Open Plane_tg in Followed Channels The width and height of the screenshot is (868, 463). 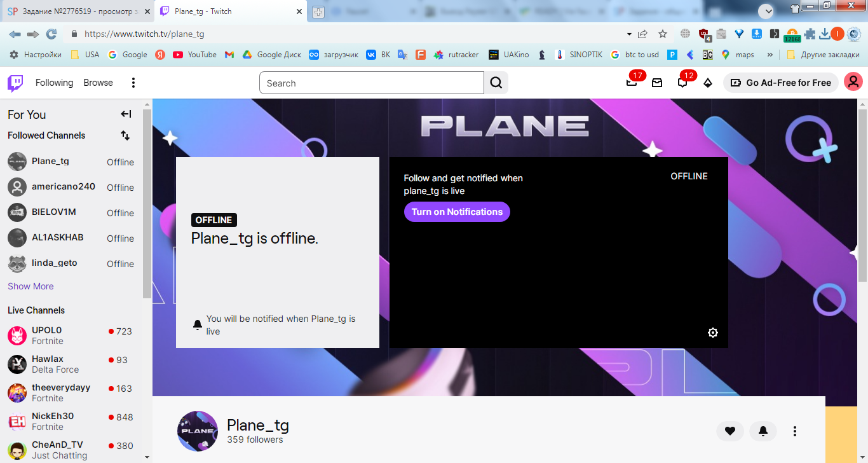(x=71, y=162)
